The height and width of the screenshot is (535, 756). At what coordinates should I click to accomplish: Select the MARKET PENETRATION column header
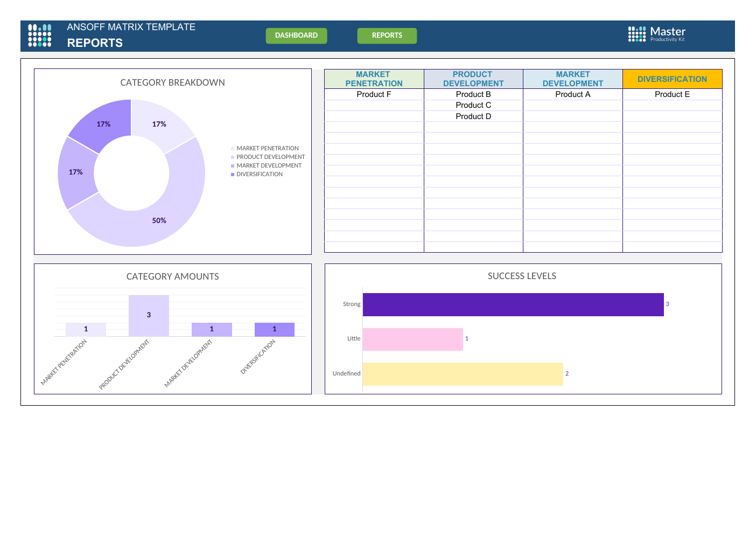click(374, 79)
